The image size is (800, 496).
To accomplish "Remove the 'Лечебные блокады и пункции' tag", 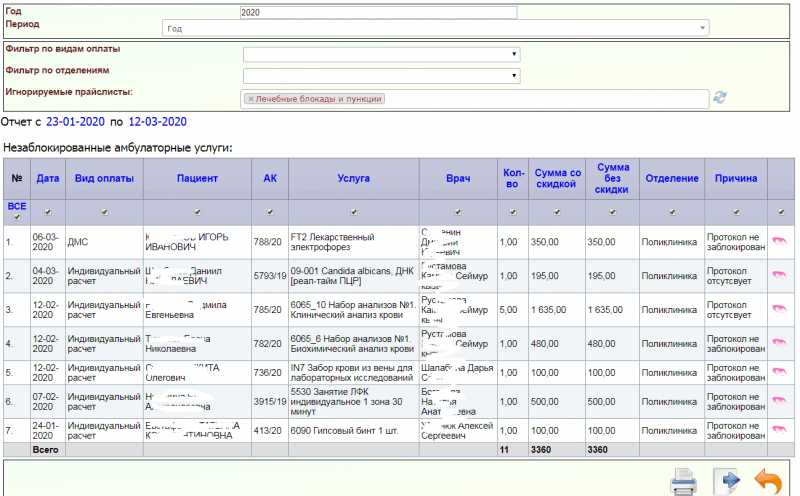I will [x=250, y=99].
